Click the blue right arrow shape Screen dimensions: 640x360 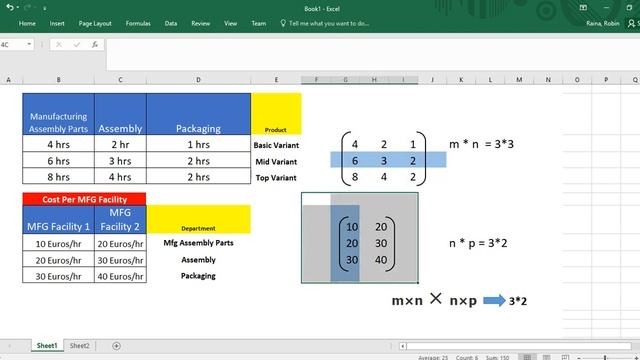tap(494, 301)
